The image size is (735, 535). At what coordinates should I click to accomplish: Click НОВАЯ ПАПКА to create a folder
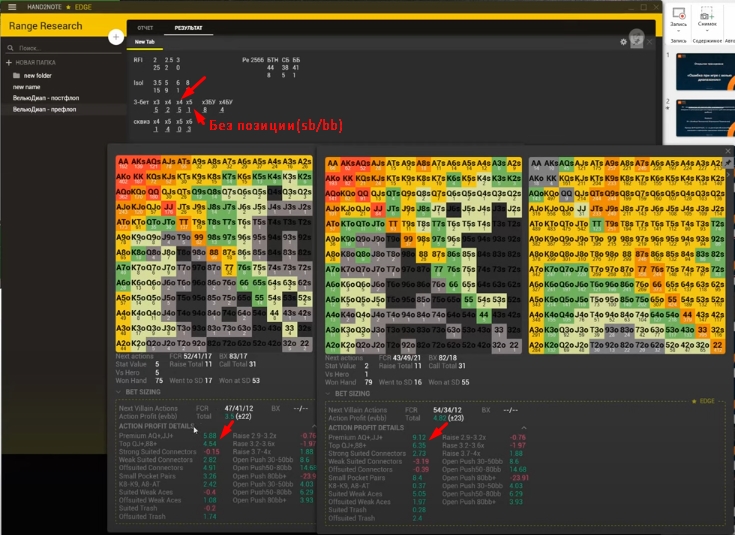(36, 62)
